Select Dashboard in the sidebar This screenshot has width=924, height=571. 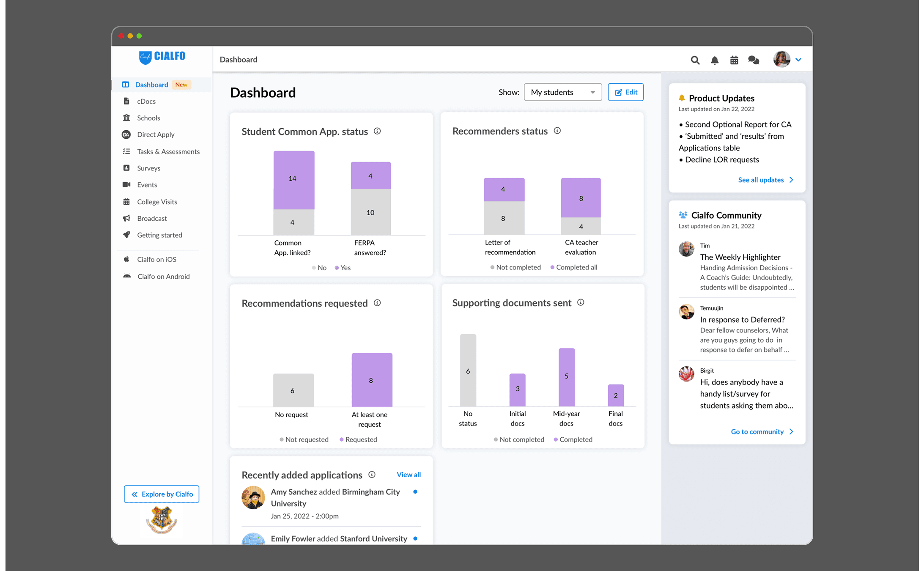162,85
